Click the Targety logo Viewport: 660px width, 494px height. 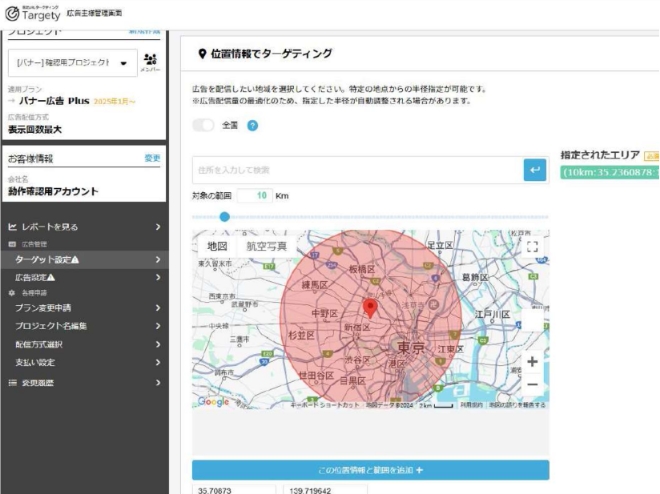coord(33,13)
